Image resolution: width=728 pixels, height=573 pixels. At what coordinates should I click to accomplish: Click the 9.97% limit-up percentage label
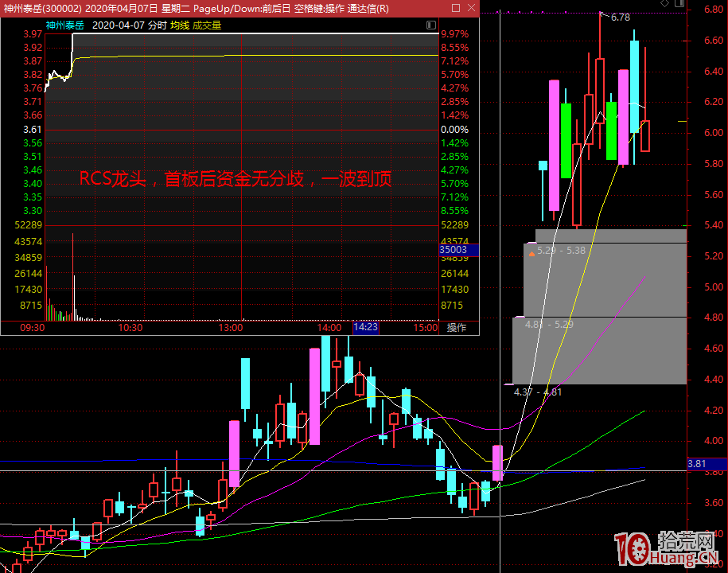[454, 34]
